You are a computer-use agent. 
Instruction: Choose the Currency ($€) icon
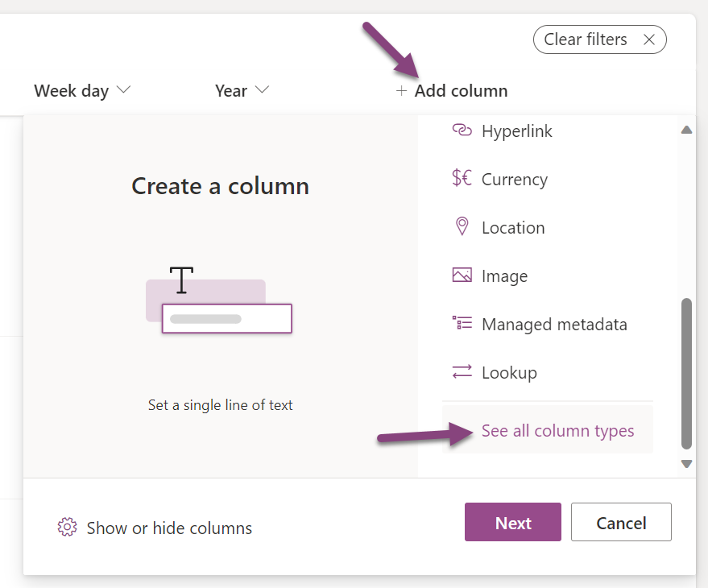pyautogui.click(x=462, y=179)
